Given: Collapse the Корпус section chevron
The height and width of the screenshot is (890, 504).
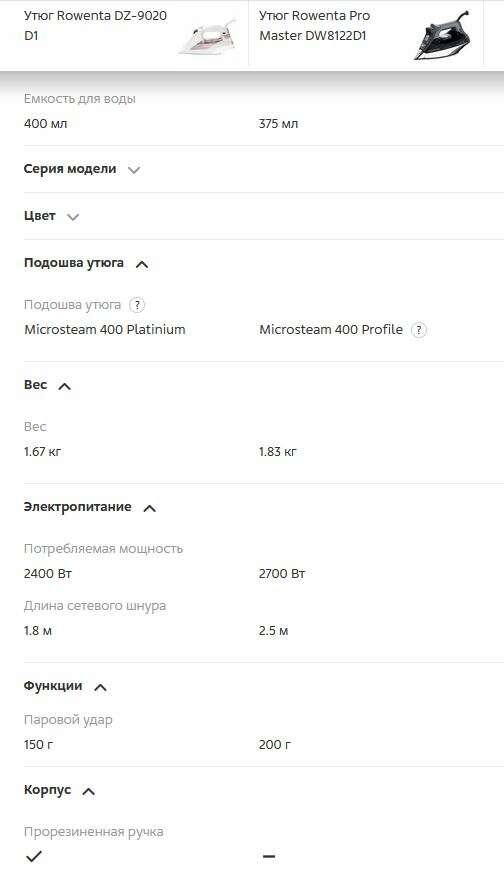Looking at the screenshot, I should (89, 791).
